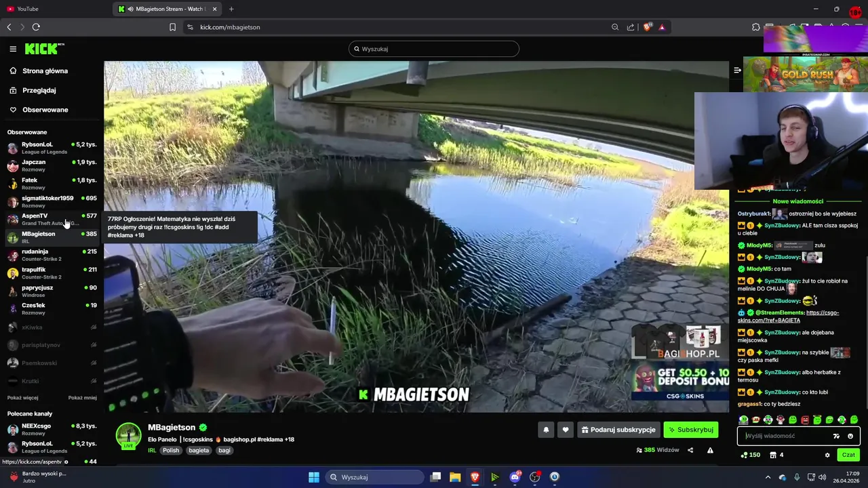Open Discord from the taskbar
This screenshot has width=868, height=488.
[515, 477]
